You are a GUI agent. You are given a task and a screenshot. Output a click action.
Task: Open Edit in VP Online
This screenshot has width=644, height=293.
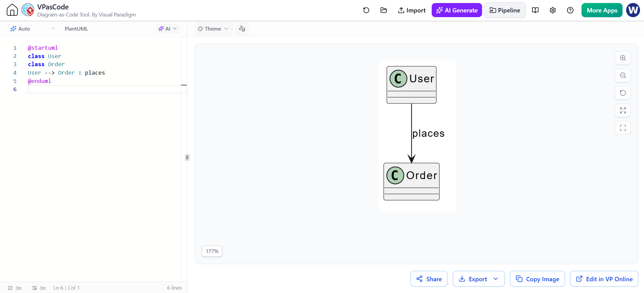604,279
